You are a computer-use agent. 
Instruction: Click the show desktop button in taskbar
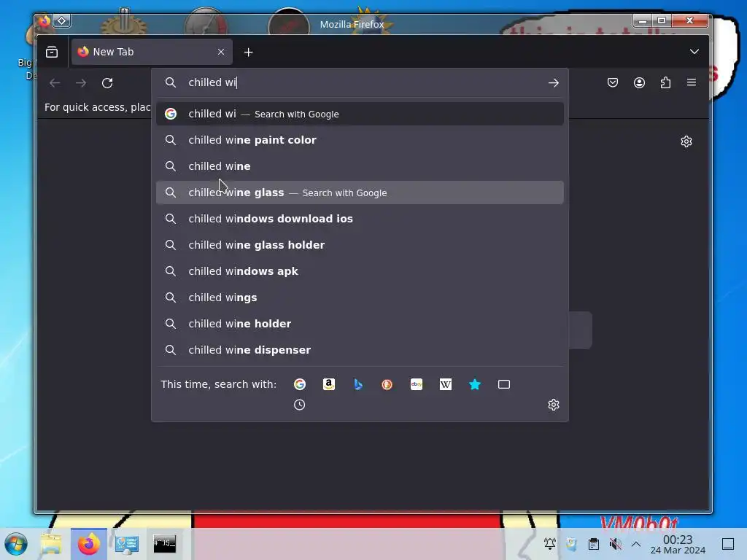click(x=728, y=544)
